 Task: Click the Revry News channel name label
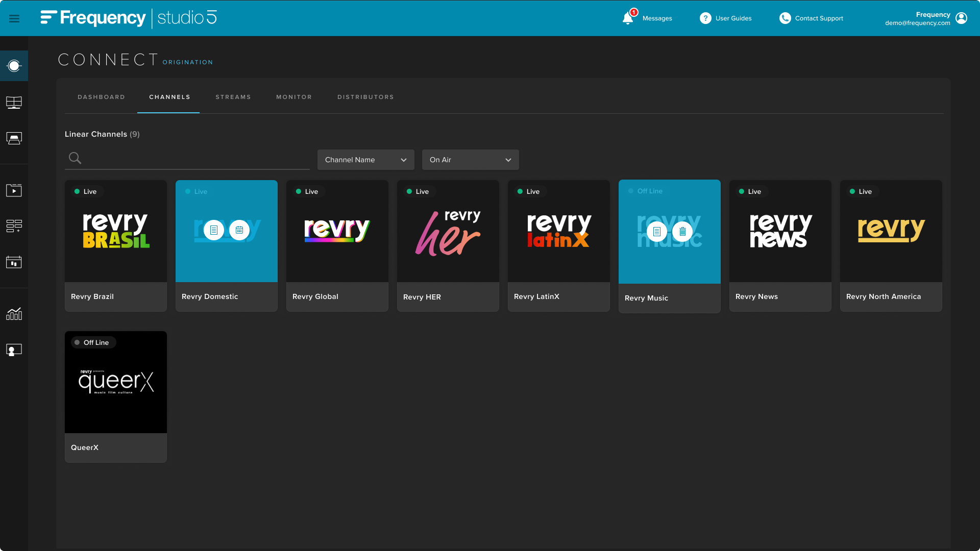[x=756, y=297]
